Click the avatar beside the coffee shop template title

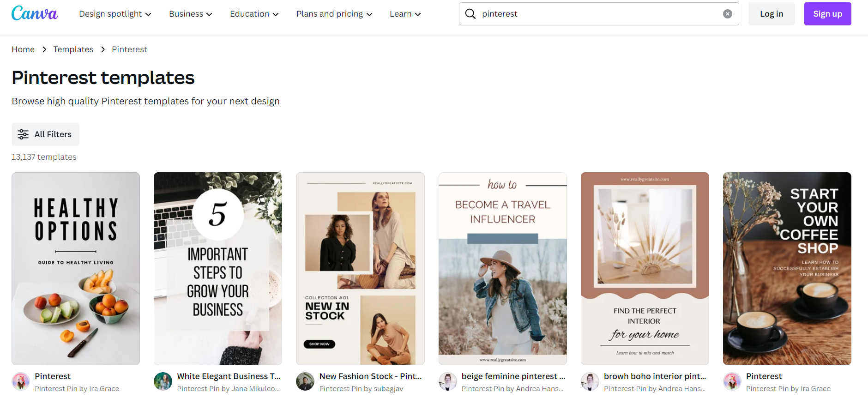click(x=732, y=381)
